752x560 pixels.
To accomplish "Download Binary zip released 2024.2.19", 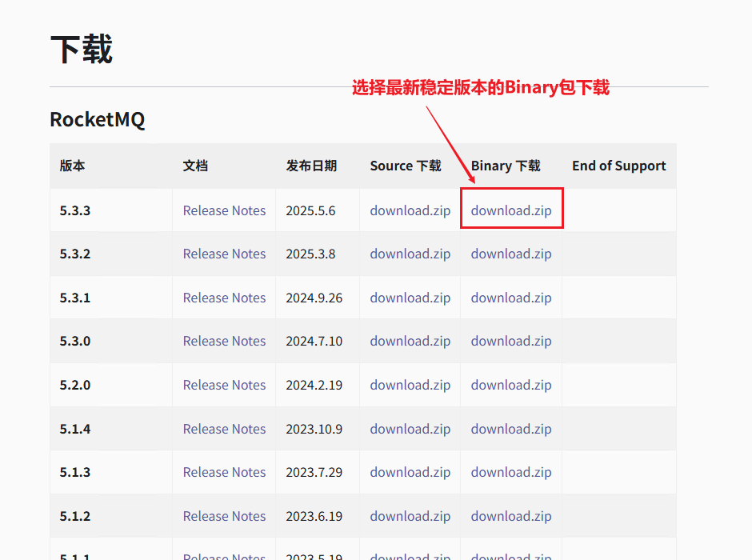I will point(511,385).
